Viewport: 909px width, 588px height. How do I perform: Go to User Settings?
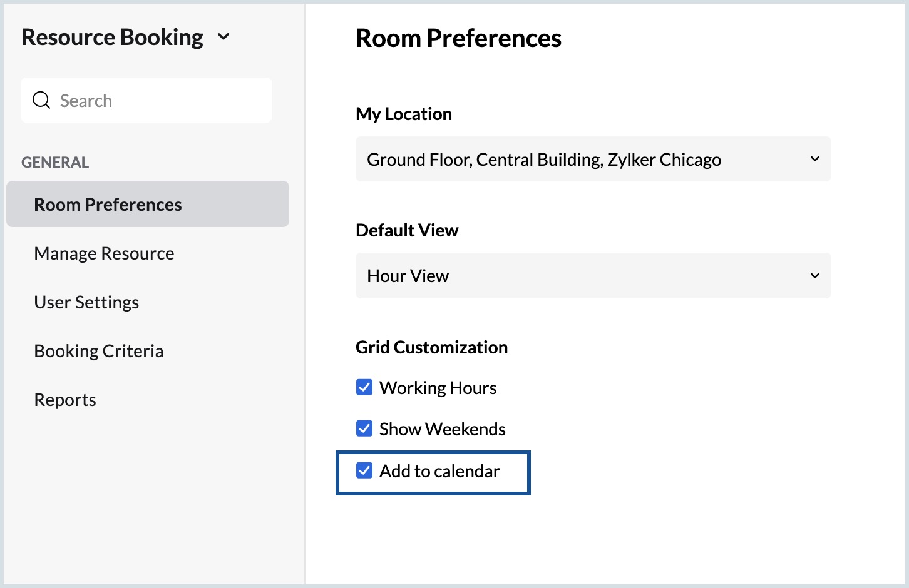coord(86,302)
